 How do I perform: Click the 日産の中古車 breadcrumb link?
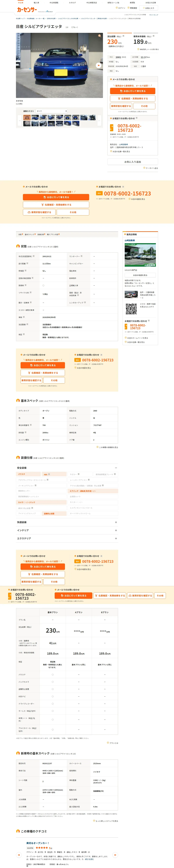[x=51, y=19]
